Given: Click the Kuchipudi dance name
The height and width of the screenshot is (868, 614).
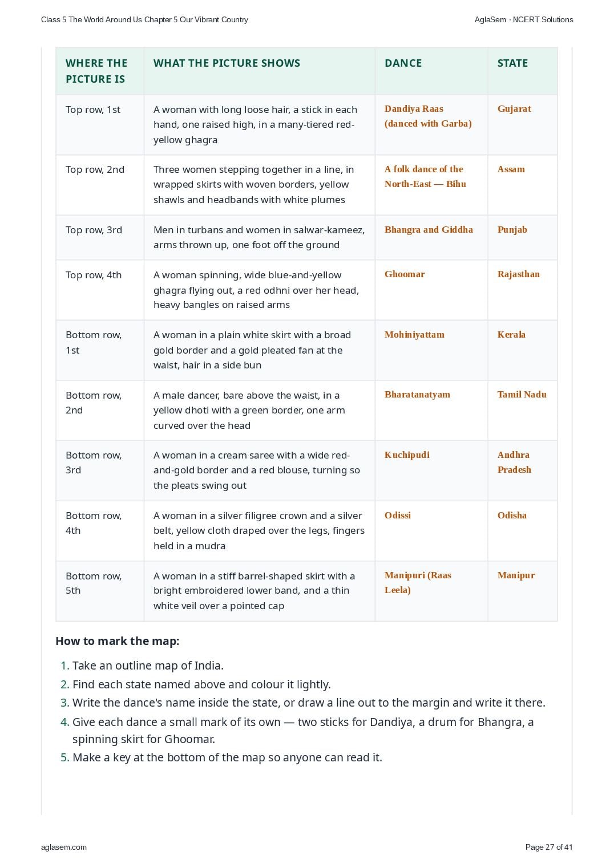Looking at the screenshot, I should pyautogui.click(x=407, y=455).
